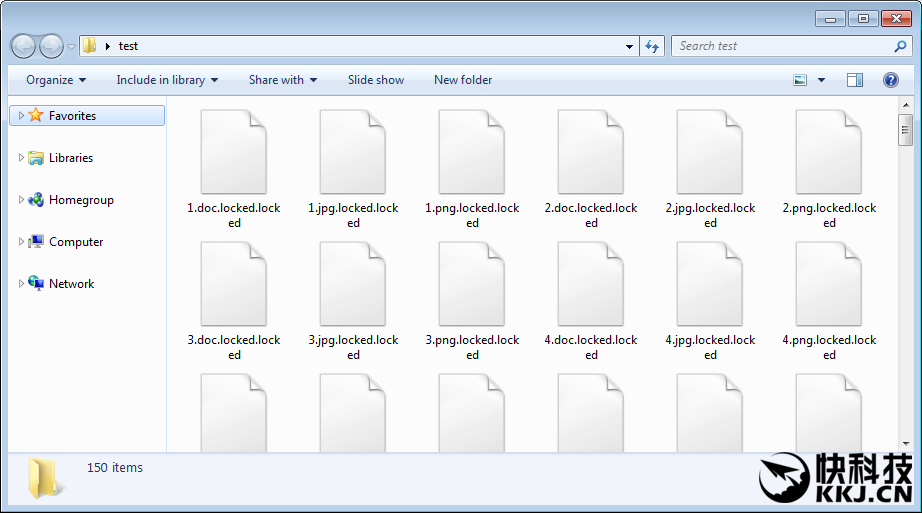Select the 4.png.locked.locked file icon

click(828, 285)
